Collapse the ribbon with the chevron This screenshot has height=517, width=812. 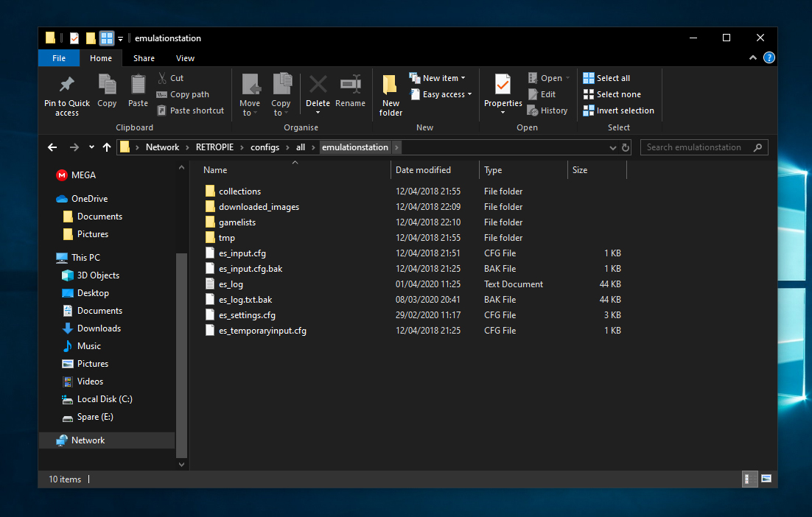coord(753,58)
